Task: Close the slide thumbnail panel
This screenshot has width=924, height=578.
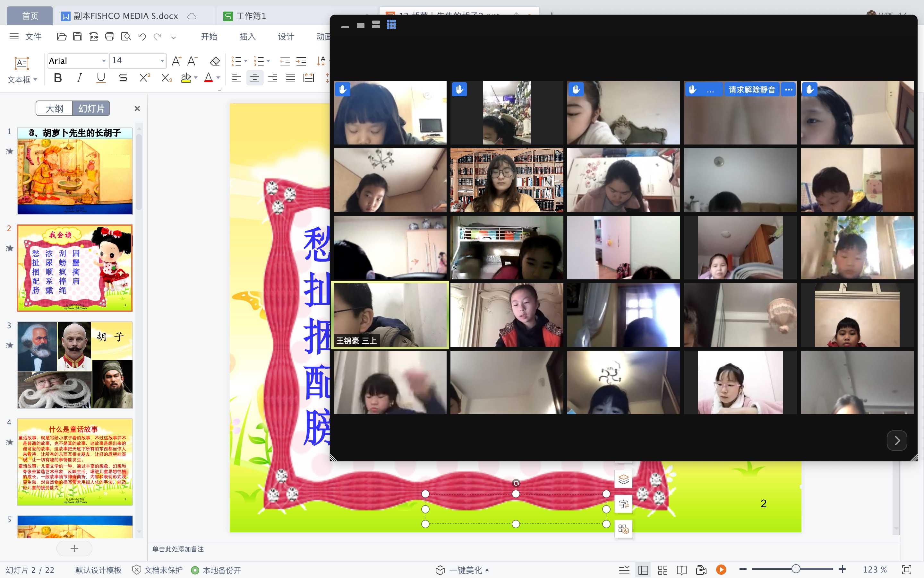Action: [x=137, y=109]
